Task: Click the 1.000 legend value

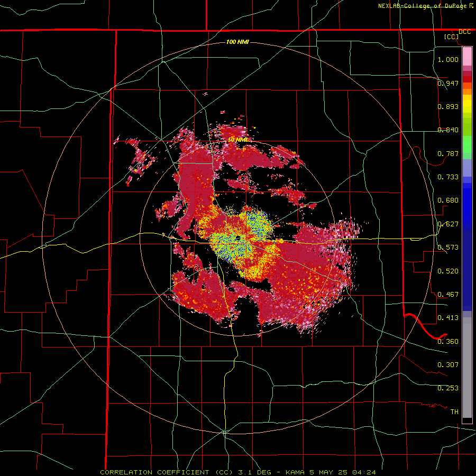Action: pyautogui.click(x=448, y=59)
